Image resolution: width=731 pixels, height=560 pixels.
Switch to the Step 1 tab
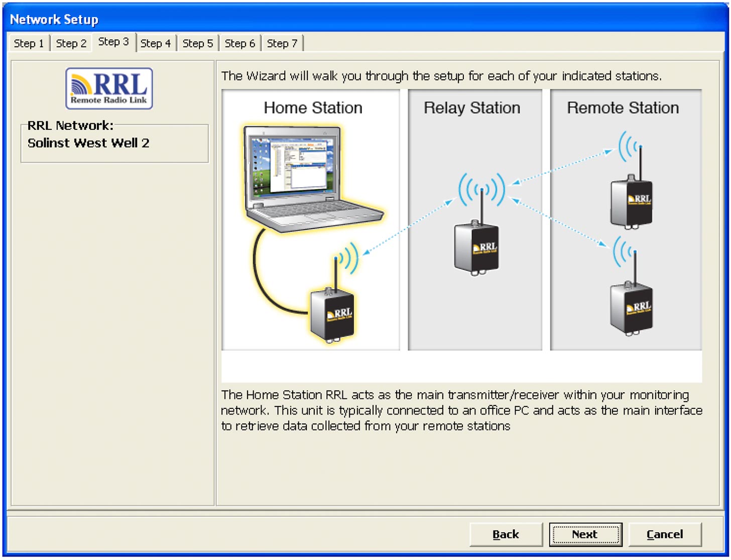29,43
